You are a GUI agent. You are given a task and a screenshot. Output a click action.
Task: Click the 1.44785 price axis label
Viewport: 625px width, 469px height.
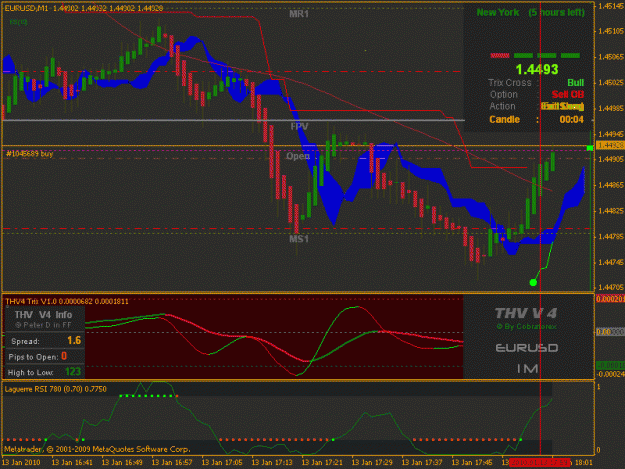click(x=611, y=237)
